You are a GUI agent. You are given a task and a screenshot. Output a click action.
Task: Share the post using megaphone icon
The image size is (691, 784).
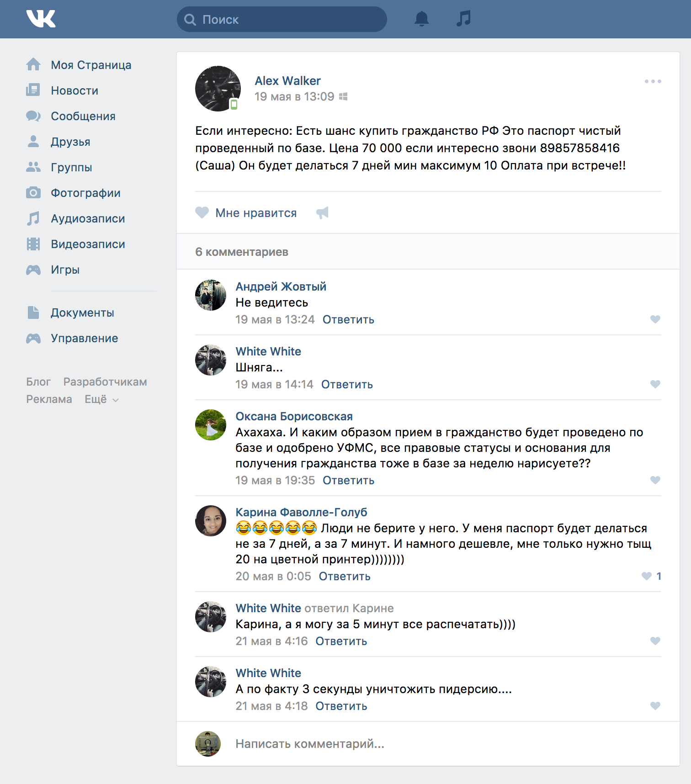pyautogui.click(x=322, y=213)
